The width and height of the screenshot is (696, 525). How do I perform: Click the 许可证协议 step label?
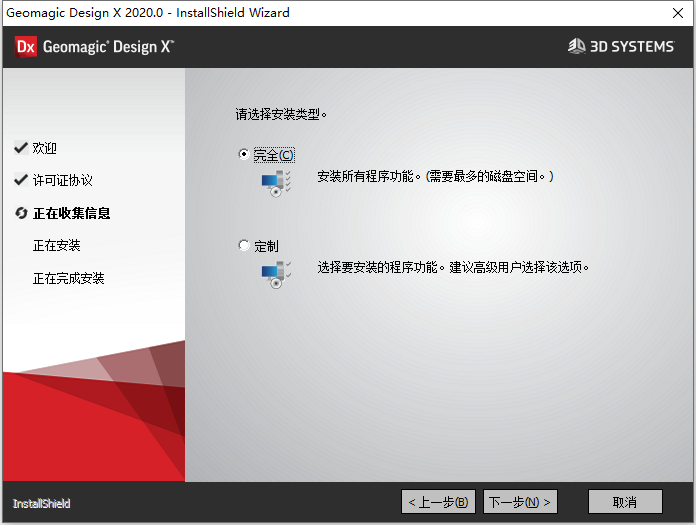(63, 180)
